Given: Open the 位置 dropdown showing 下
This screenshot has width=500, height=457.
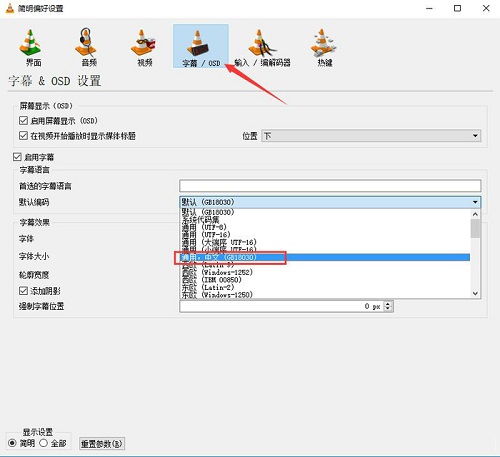Looking at the screenshot, I should pos(371,136).
